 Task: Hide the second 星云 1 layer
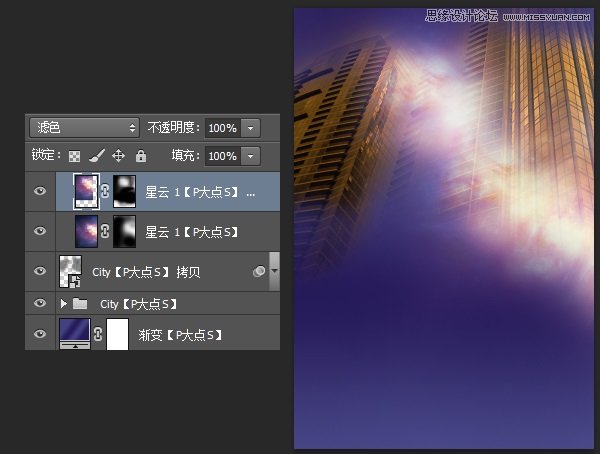tap(40, 231)
